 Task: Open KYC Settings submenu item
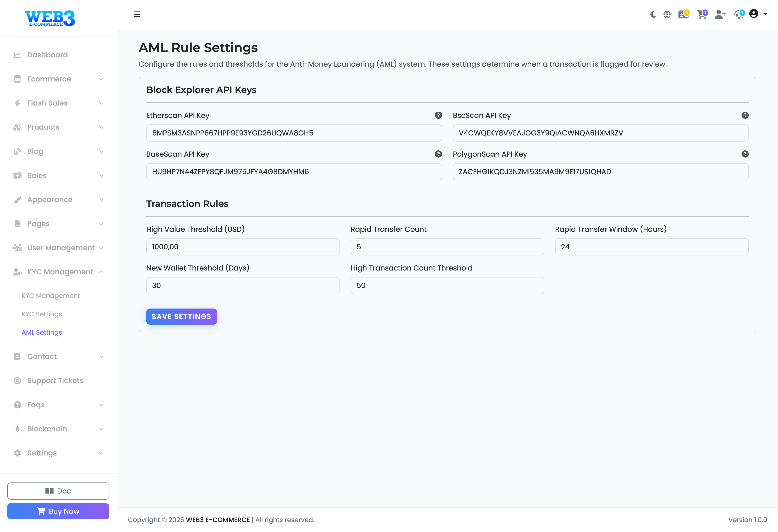(42, 314)
